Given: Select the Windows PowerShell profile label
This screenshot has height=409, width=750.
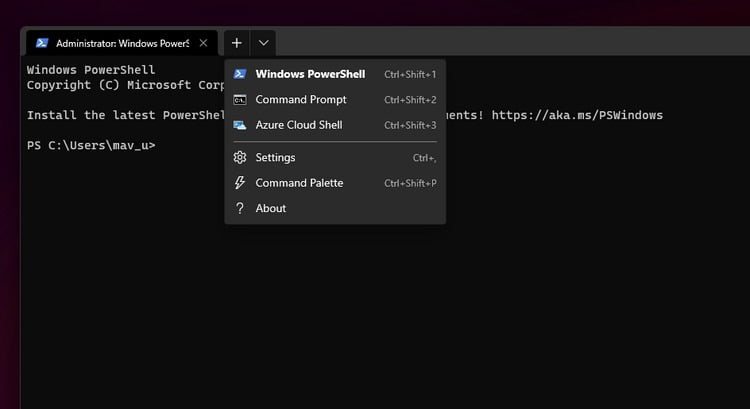Looking at the screenshot, I should click(x=310, y=74).
